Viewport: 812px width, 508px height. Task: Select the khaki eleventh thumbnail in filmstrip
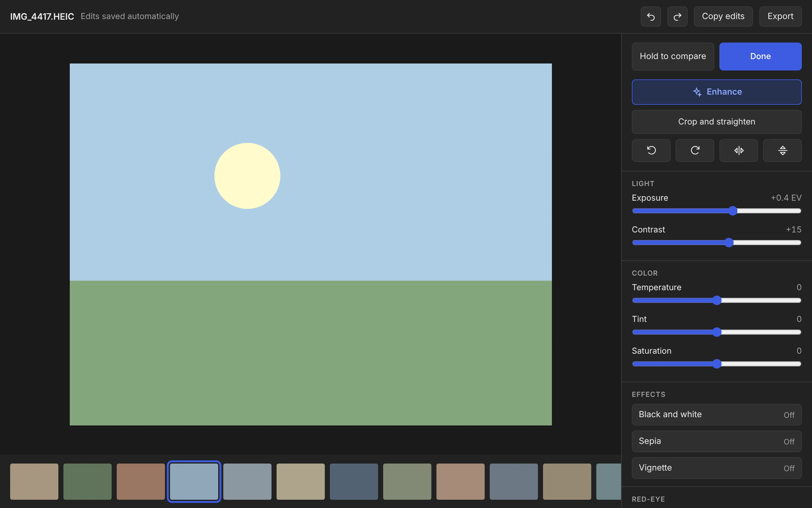567,481
